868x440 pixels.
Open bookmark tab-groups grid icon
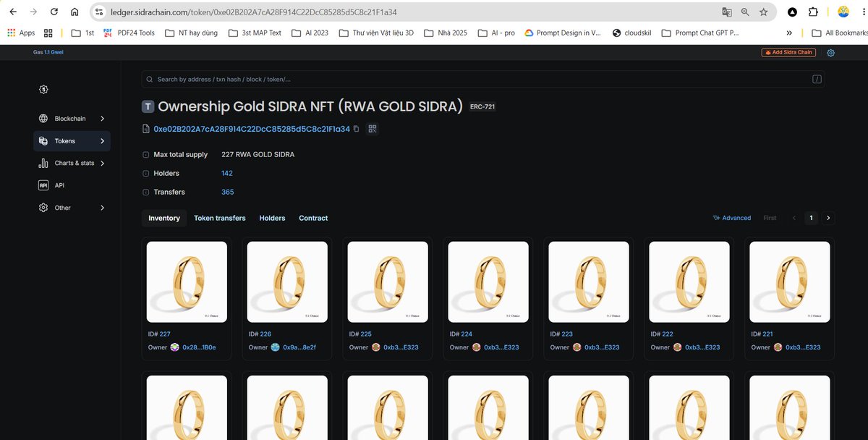[48, 33]
